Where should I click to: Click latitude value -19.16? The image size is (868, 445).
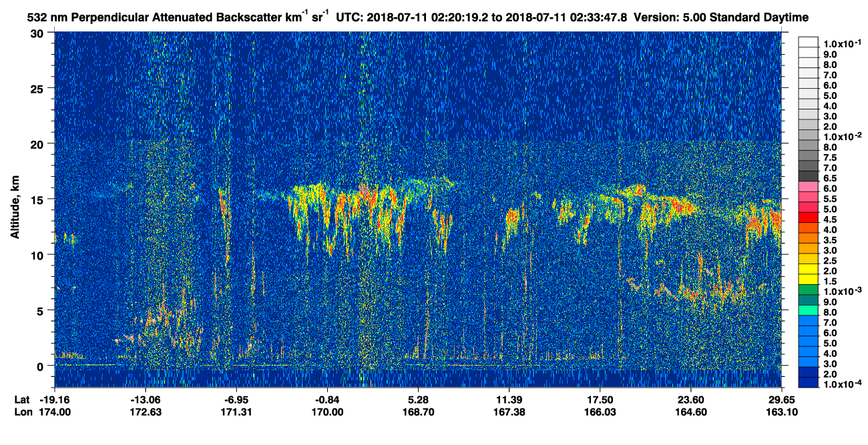point(54,399)
